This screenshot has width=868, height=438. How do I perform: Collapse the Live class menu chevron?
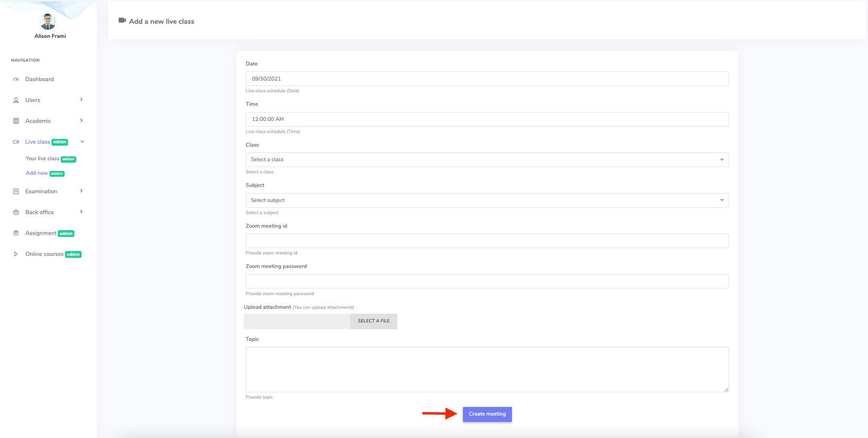82,142
